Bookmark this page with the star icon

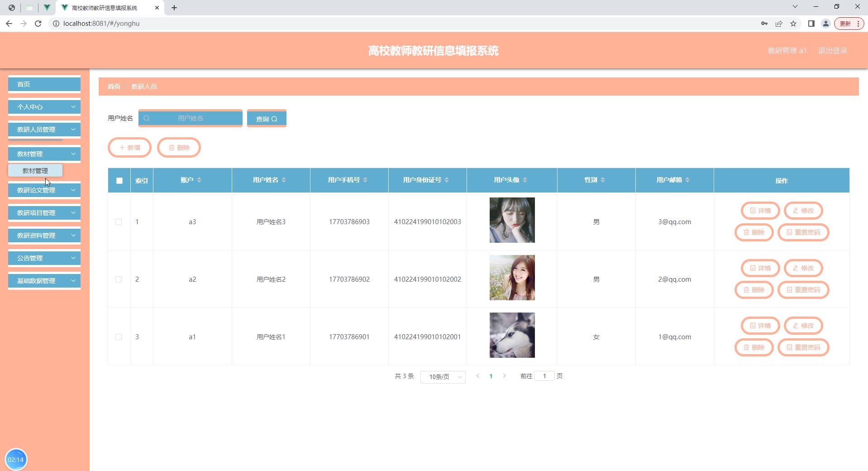[x=793, y=24]
